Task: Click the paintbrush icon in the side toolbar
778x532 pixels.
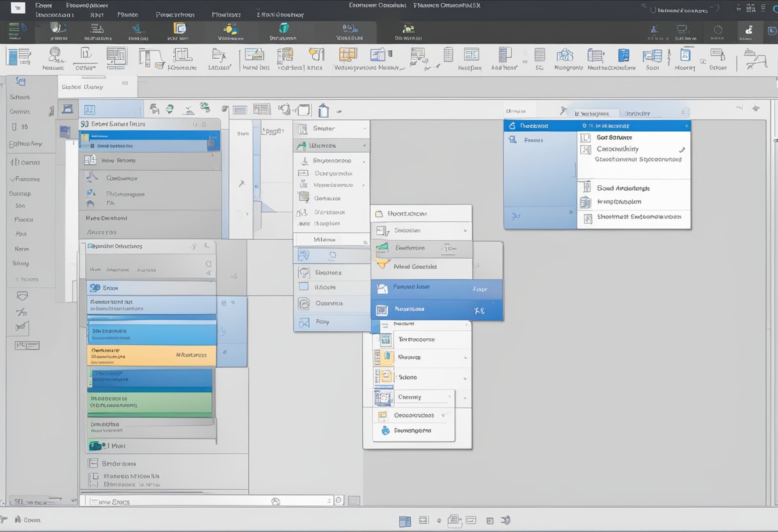Action: click(x=22, y=327)
